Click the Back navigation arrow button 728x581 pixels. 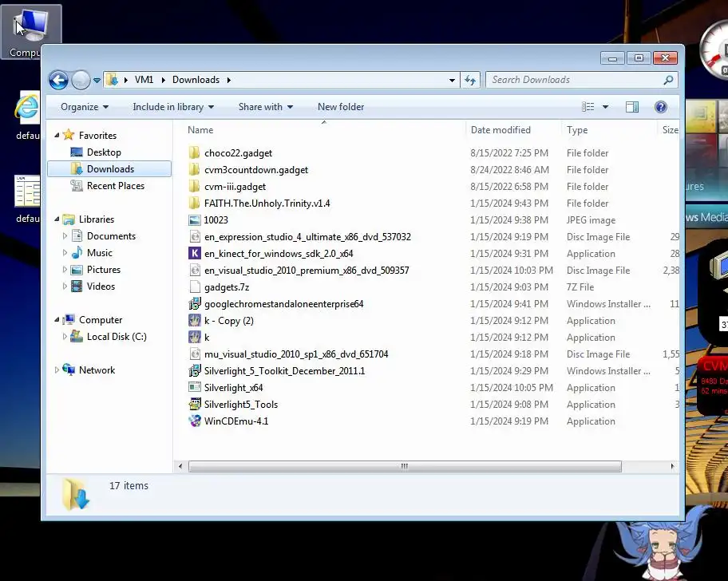pyautogui.click(x=58, y=81)
